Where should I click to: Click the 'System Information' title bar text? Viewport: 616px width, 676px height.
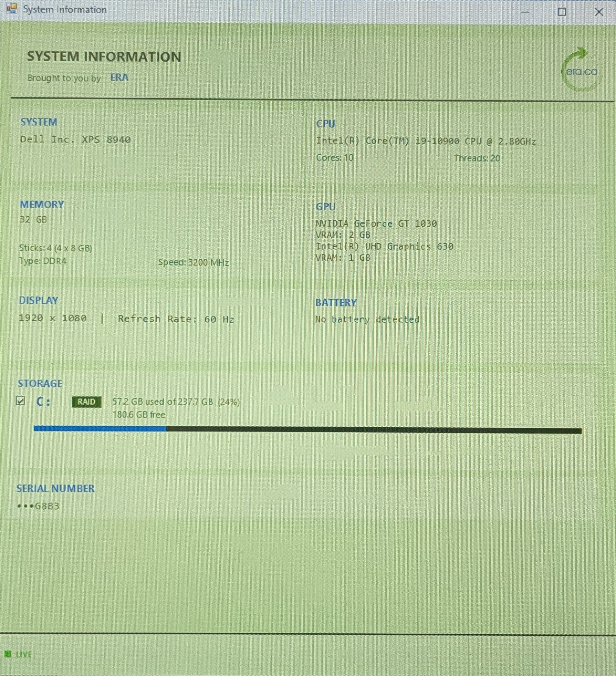coord(65,10)
